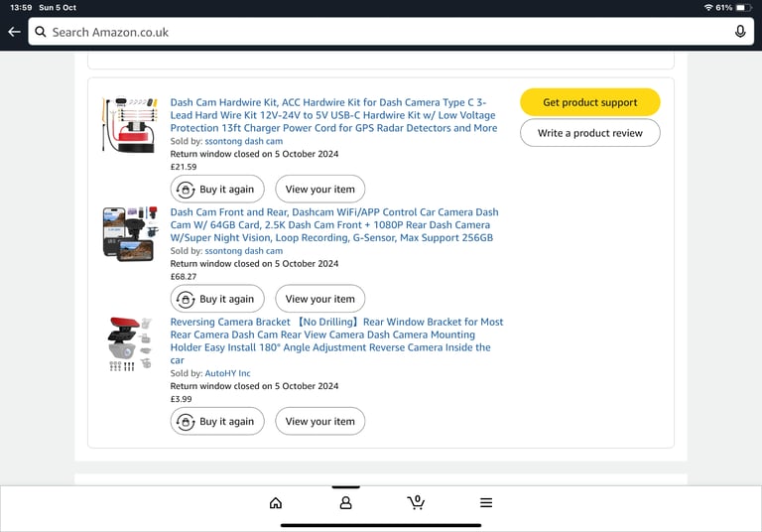Buy the Dash Cam Front and Rear again

coord(217,299)
